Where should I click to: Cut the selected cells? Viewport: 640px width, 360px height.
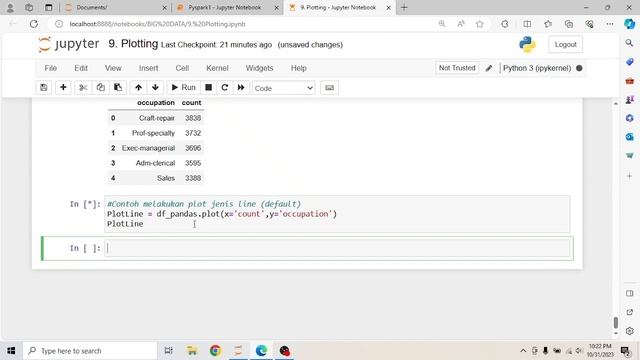pyautogui.click(x=83, y=88)
